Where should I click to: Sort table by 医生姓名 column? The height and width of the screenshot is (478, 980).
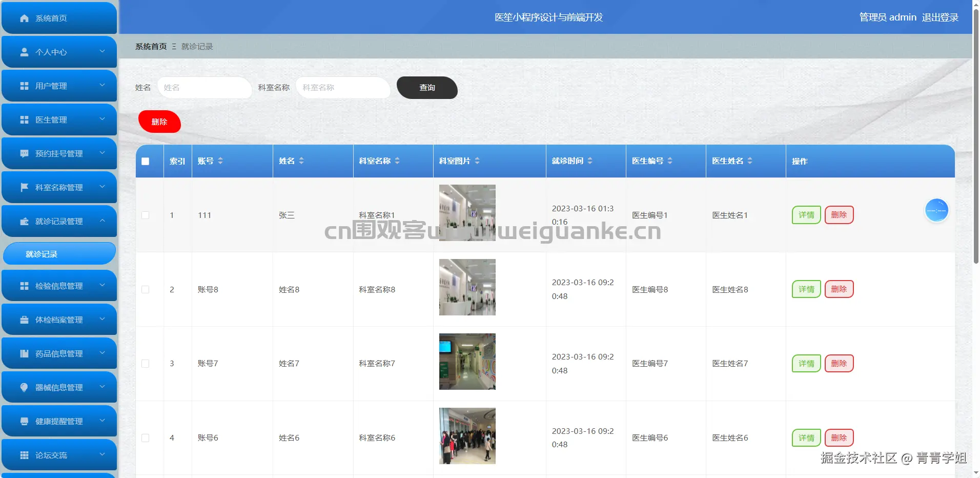pos(750,161)
